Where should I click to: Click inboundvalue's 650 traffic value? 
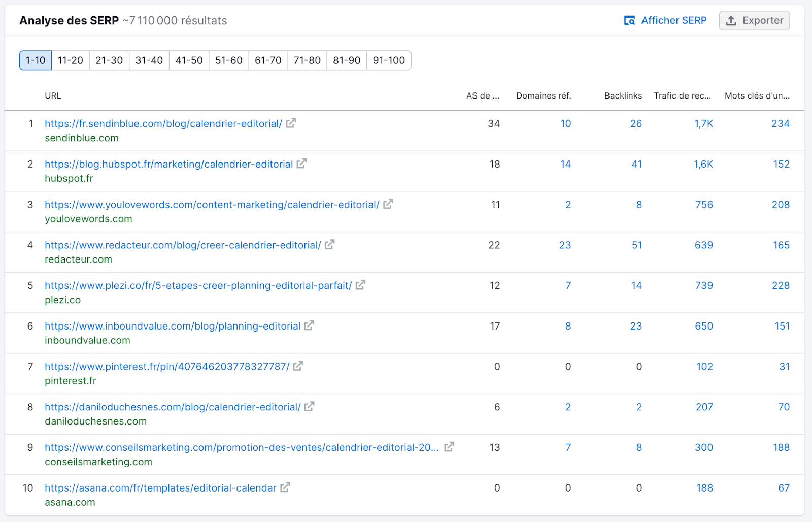pos(704,326)
